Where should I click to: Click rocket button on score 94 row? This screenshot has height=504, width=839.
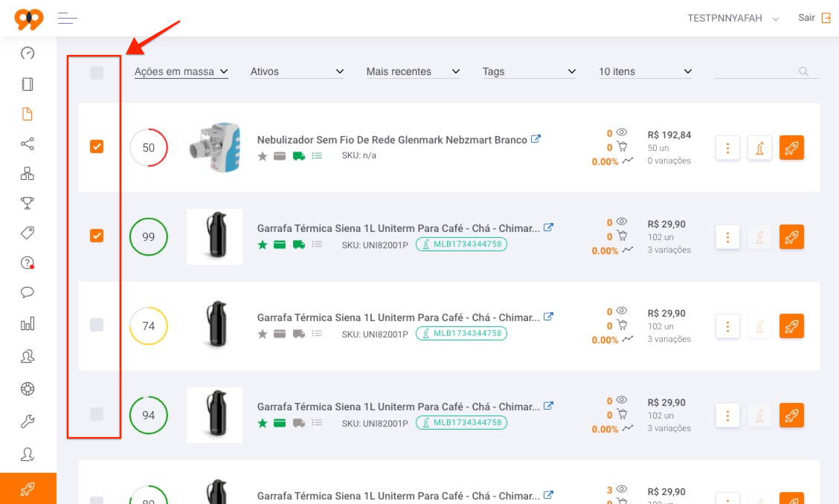click(791, 416)
